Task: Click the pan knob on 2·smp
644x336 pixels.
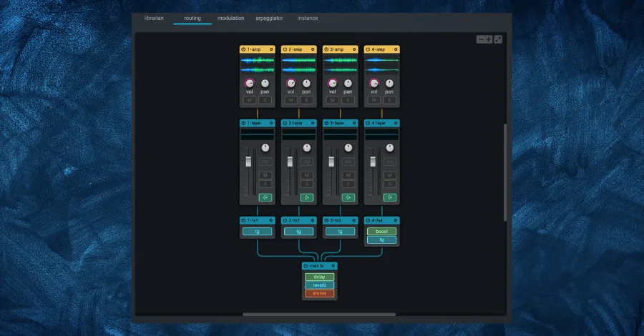Action: [x=306, y=83]
